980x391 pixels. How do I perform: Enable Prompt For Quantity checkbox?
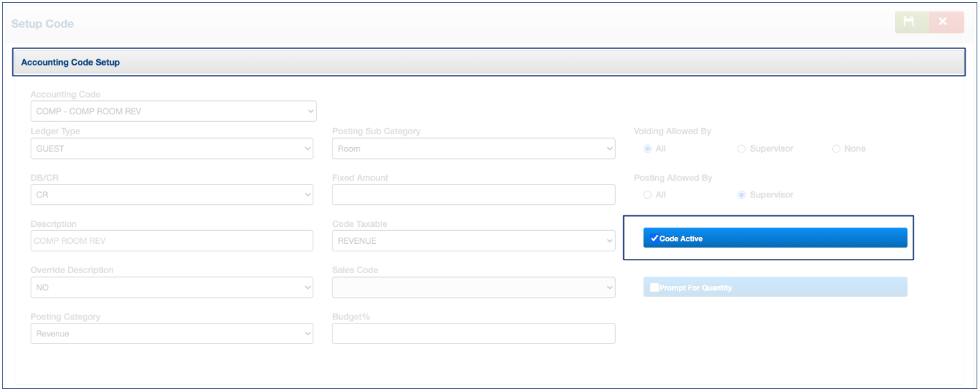tap(654, 287)
